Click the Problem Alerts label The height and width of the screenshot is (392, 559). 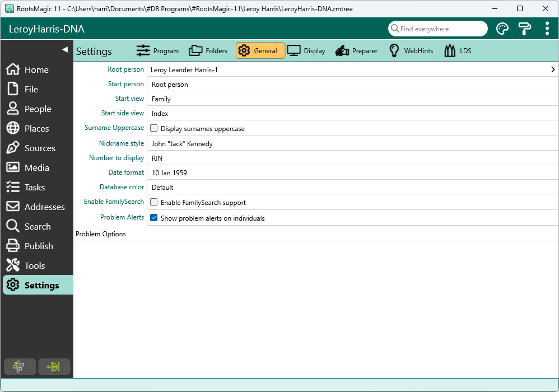(x=122, y=217)
